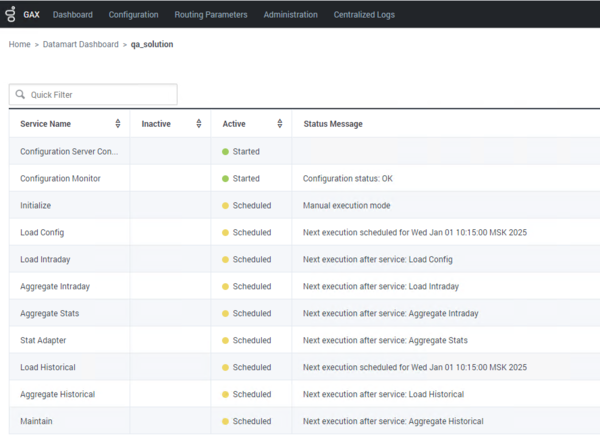This screenshot has width=600, height=441.
Task: Select the Maintain service name
Action: [36, 421]
